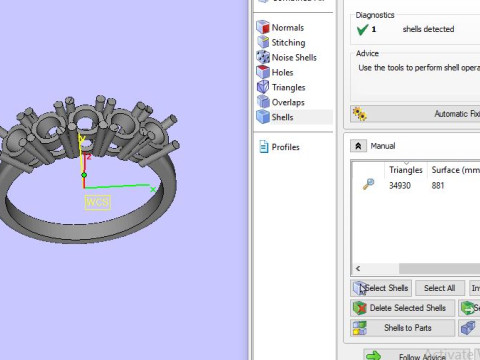Sort by the Triangles column header

[x=406, y=170]
